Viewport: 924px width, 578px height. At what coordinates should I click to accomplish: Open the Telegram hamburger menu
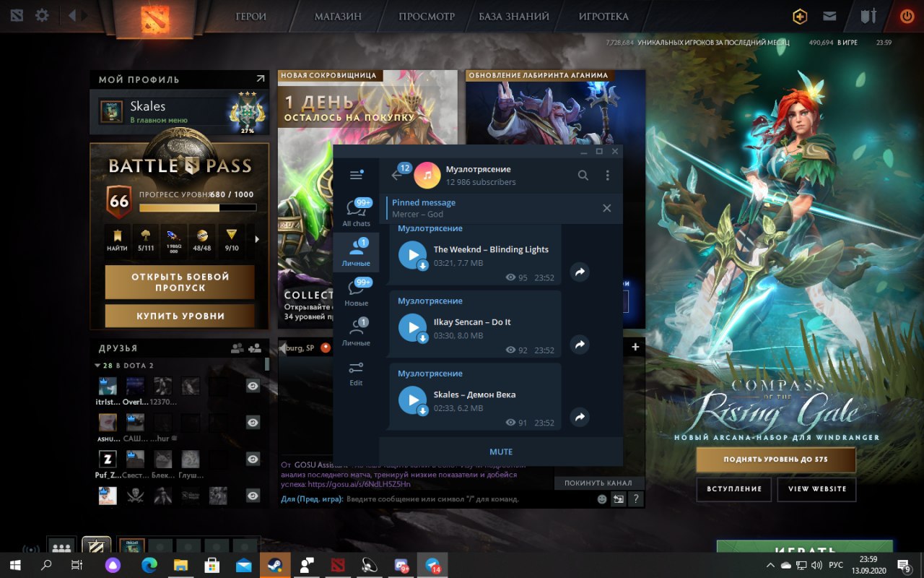356,175
